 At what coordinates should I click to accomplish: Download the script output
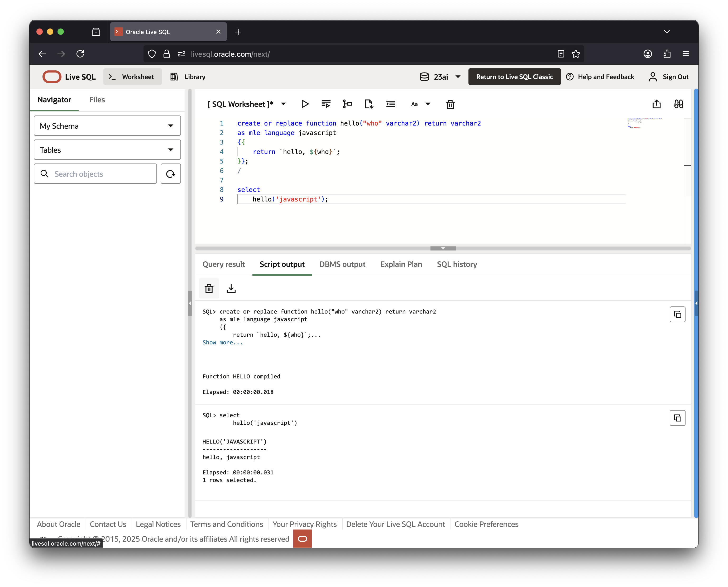[231, 288]
